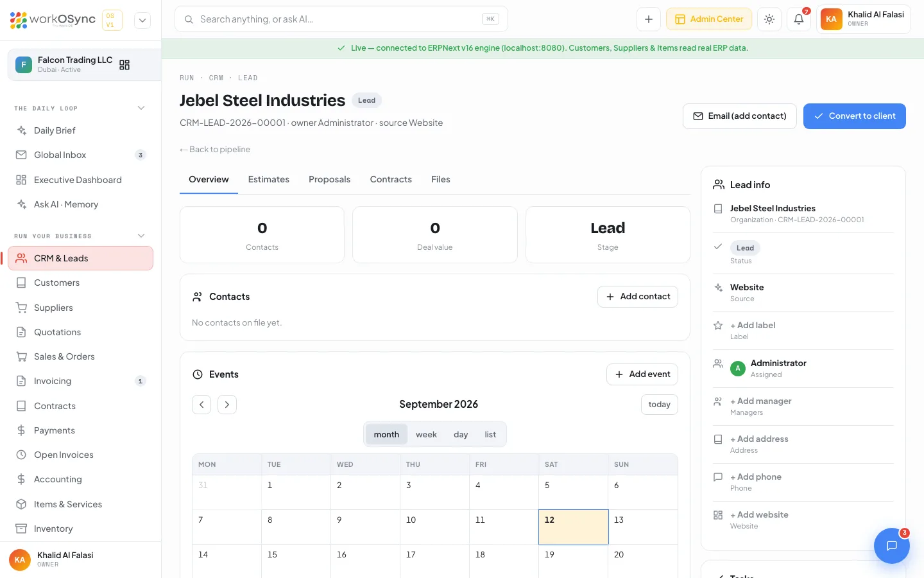Image resolution: width=924 pixels, height=578 pixels.
Task: Go to next month in Events calendar
Action: pos(227,405)
